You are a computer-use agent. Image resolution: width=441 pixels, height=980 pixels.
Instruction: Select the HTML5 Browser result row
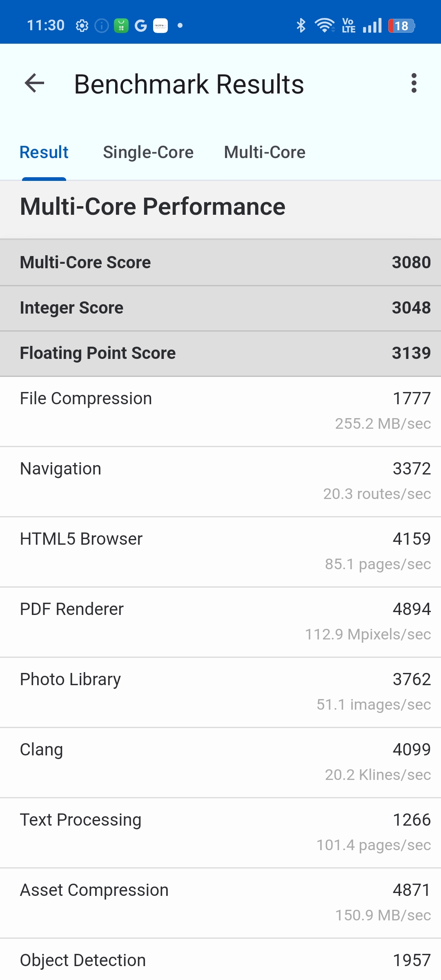click(220, 551)
